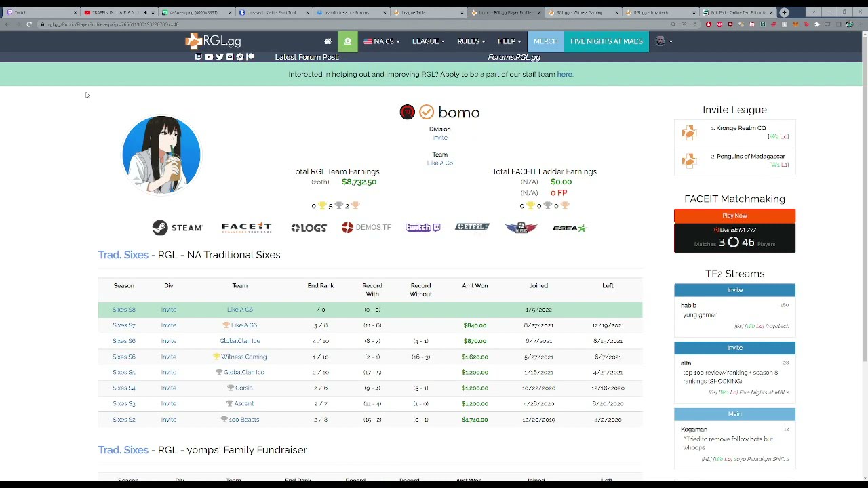Open GlobalClan Ice team link in S5 row
The height and width of the screenshot is (488, 868).
coord(244,372)
